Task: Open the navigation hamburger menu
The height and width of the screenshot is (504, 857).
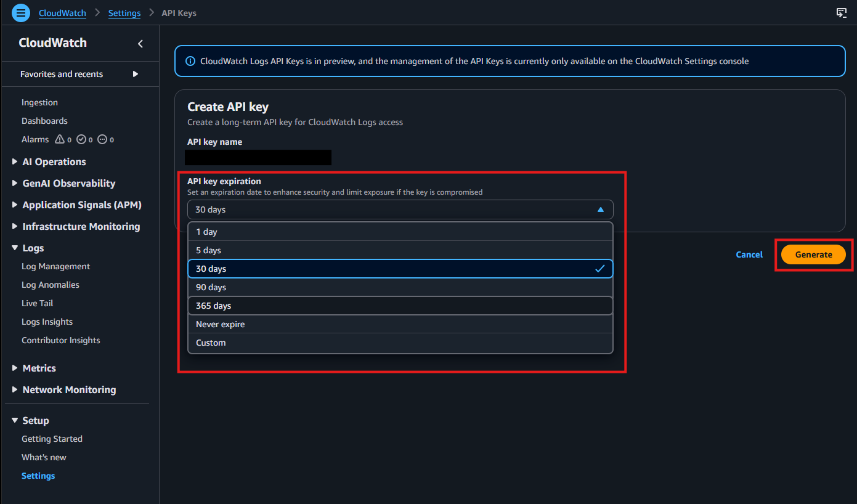Action: (x=20, y=12)
